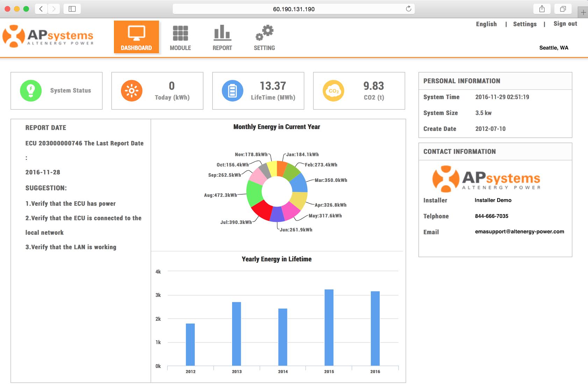Select the English language option

[x=486, y=24]
